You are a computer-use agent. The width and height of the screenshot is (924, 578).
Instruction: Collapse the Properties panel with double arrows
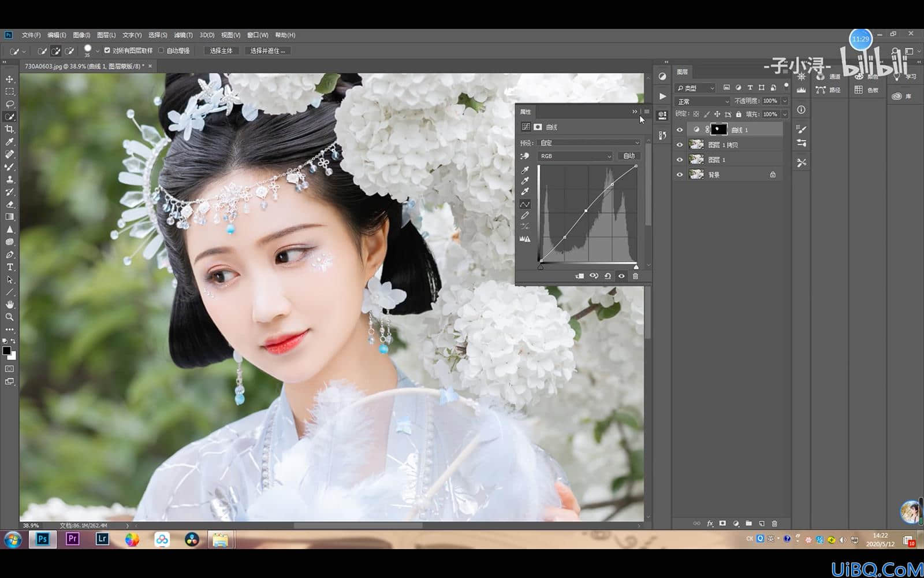click(x=635, y=112)
